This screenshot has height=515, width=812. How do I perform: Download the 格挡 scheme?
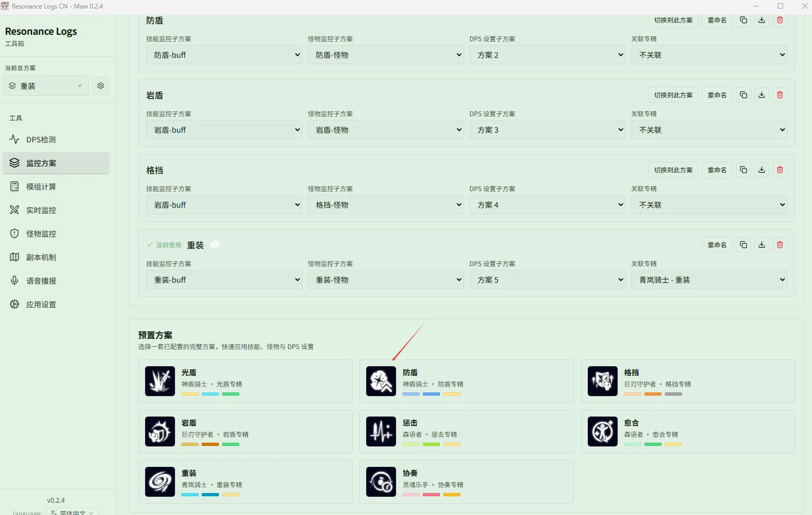click(762, 170)
